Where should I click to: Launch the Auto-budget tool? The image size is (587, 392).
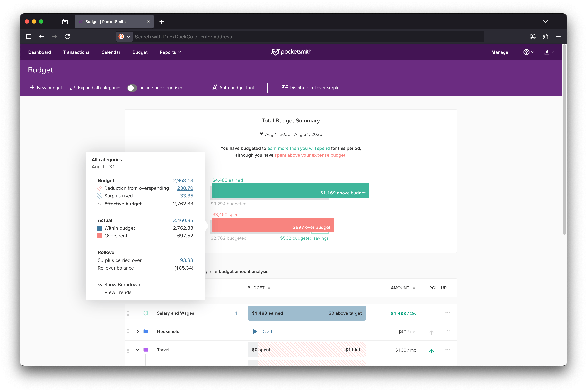click(233, 88)
